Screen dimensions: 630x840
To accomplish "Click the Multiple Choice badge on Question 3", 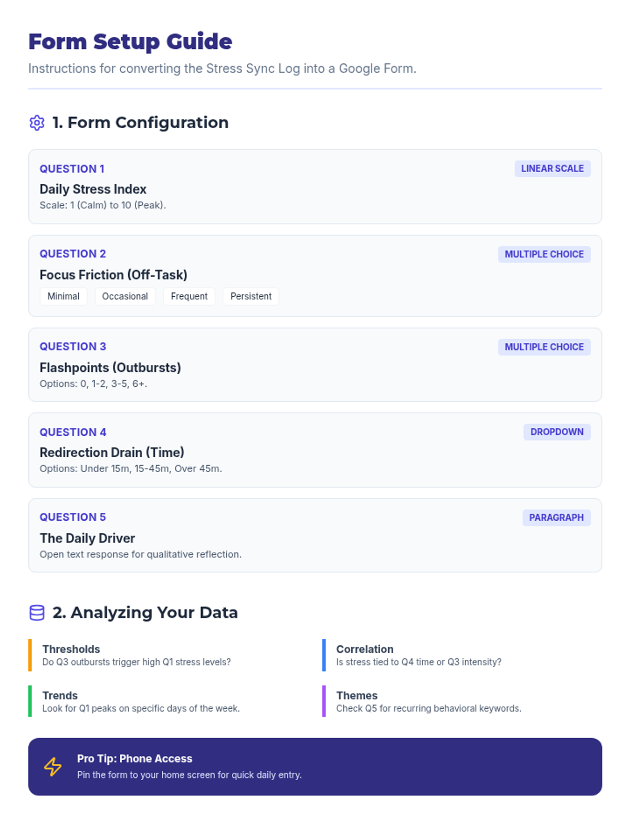I will [x=544, y=347].
